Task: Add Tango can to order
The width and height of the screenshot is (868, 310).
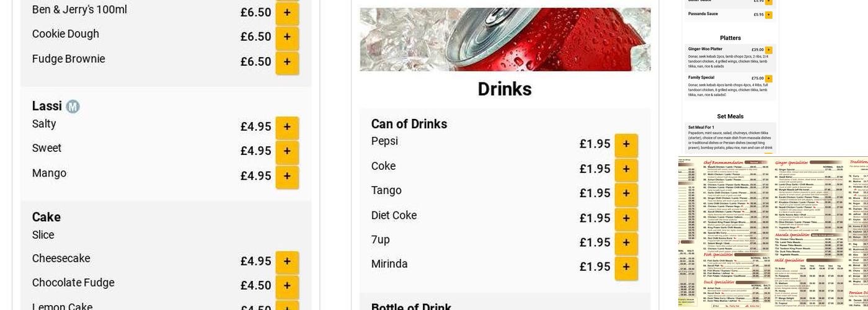Action: point(626,193)
